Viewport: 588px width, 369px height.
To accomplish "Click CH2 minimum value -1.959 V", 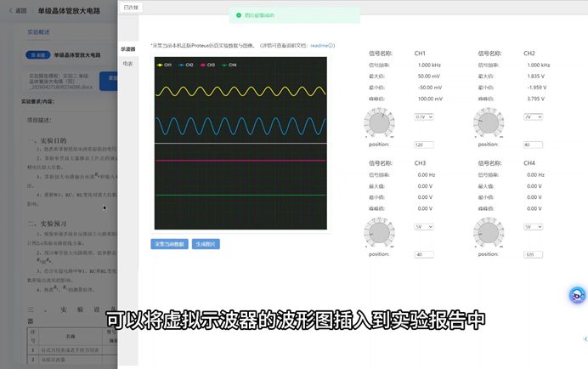I will tap(537, 88).
